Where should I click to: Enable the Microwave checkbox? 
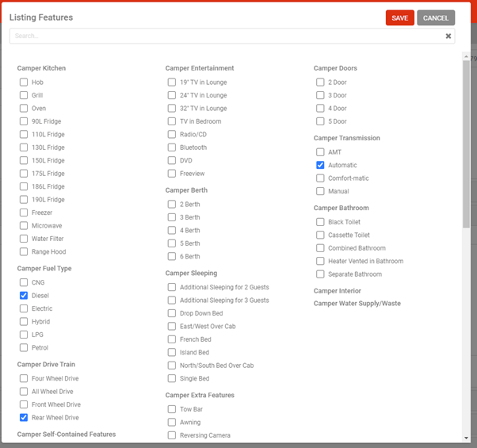tap(24, 225)
